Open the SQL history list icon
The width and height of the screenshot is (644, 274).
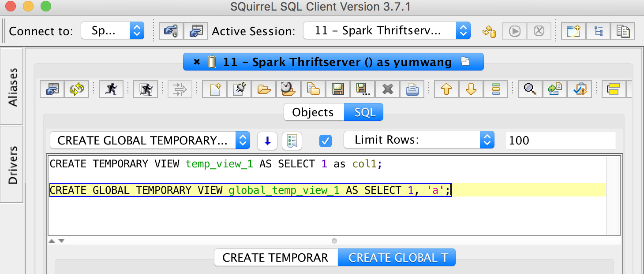point(292,141)
